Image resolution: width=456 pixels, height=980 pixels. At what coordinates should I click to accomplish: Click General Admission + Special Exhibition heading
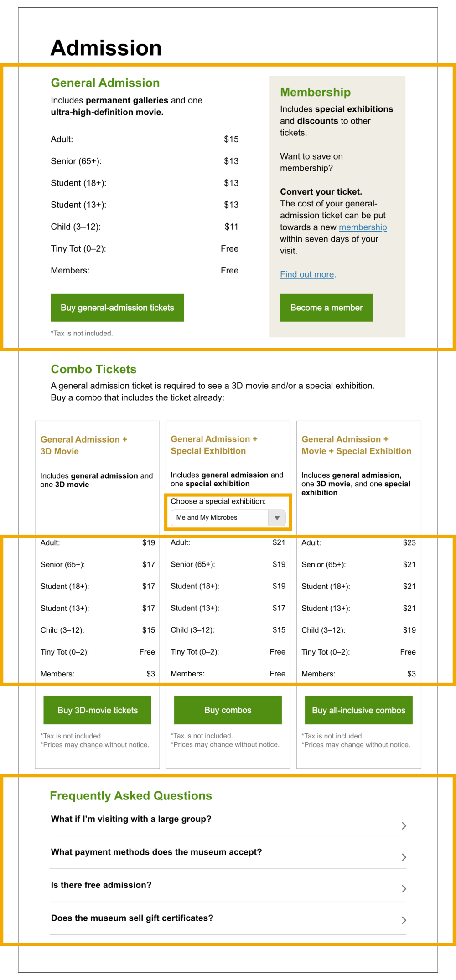pos(214,445)
